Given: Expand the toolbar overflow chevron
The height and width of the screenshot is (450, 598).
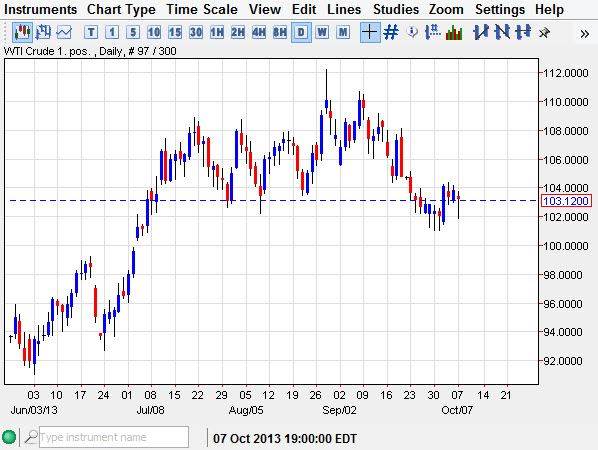Looking at the screenshot, I should 584,34.
